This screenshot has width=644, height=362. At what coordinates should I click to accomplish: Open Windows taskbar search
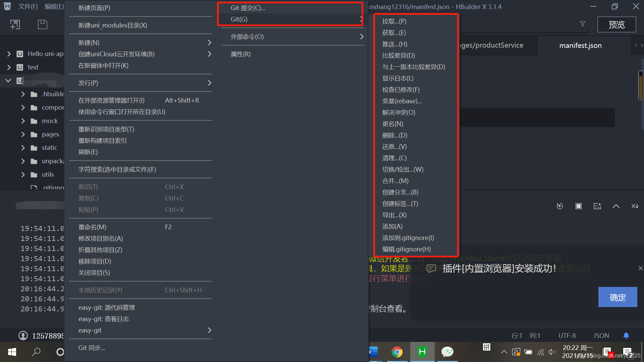[x=36, y=352]
